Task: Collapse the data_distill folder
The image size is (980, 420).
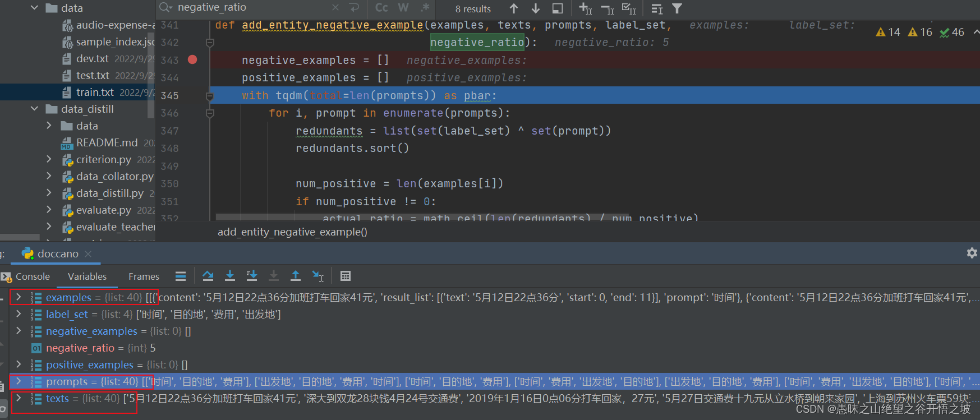Action: (35, 109)
